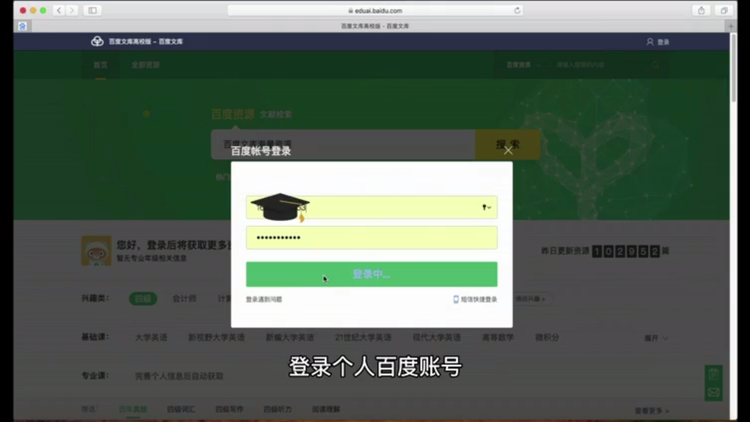
Task: Click the header search magnifier icon
Action: (655, 65)
